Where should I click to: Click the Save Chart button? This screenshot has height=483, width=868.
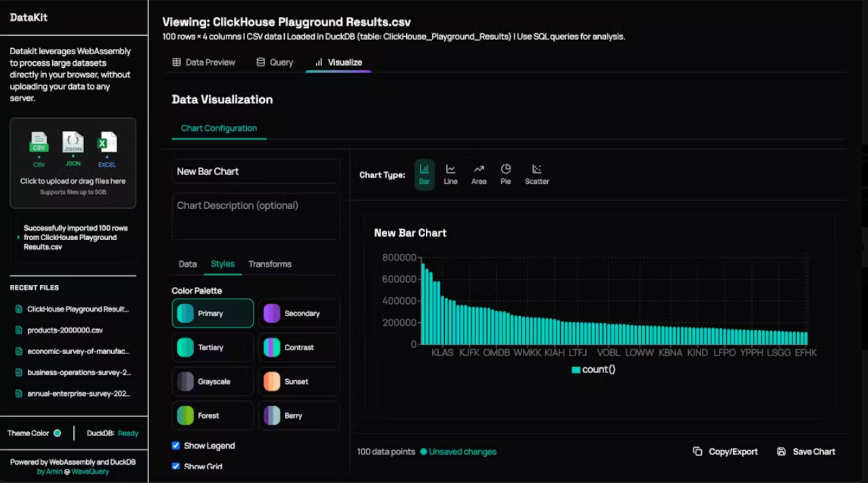(806, 452)
